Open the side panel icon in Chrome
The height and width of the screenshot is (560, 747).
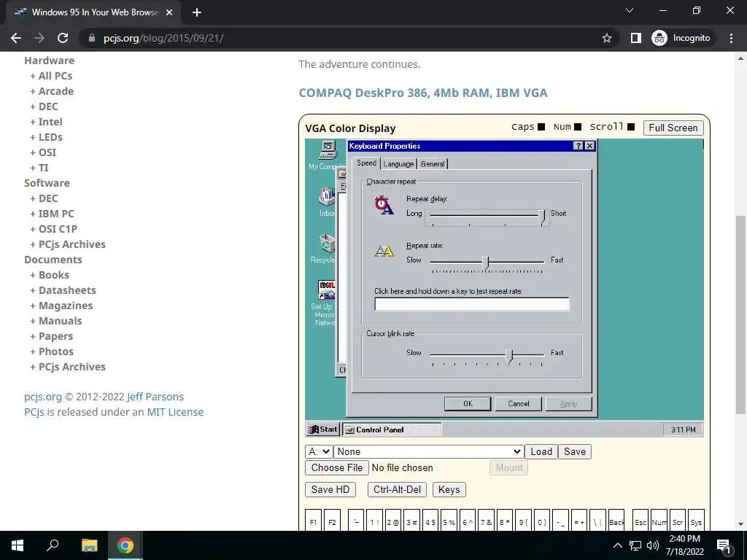(636, 38)
